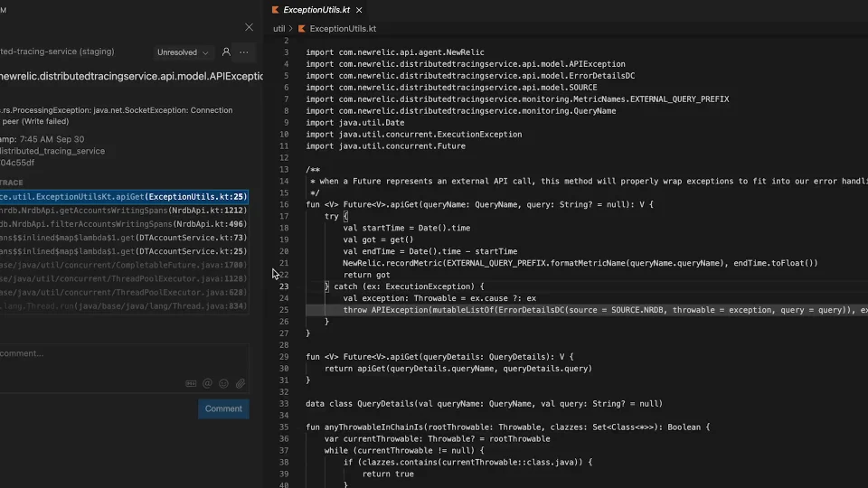Click the paperclip attachment icon

pyautogui.click(x=241, y=383)
